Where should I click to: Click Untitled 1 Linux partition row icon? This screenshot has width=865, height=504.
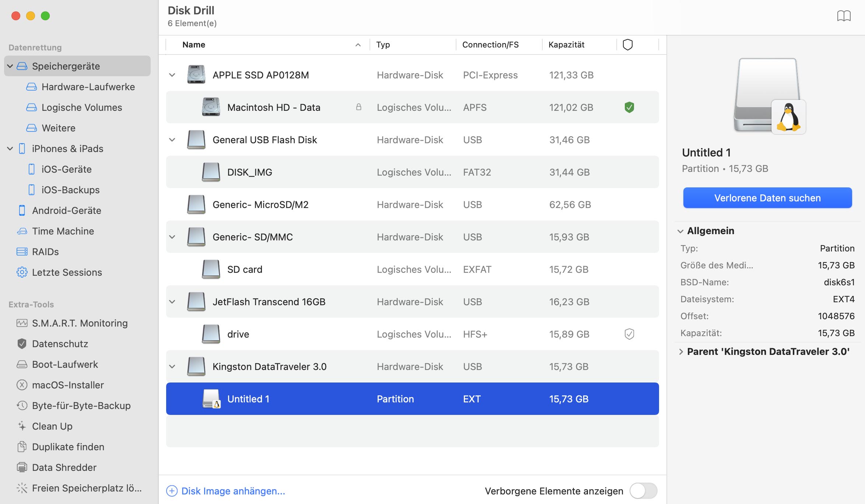(x=211, y=399)
